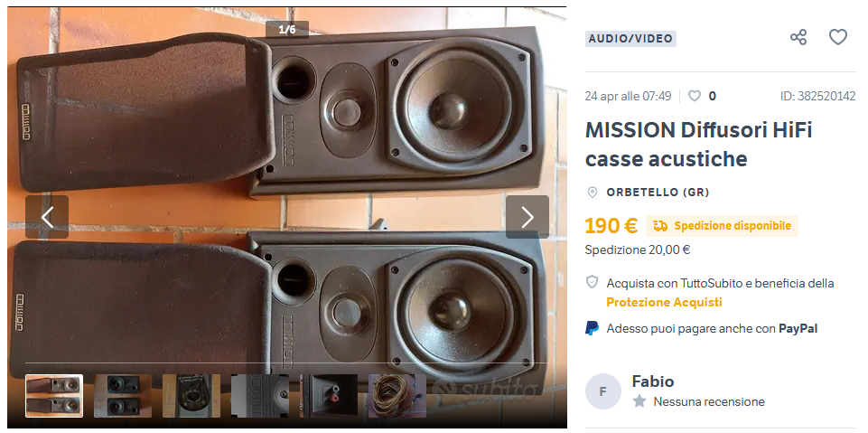Select the first thumbnail of speakers with grilles
This screenshot has height=433, width=868.
pos(54,396)
